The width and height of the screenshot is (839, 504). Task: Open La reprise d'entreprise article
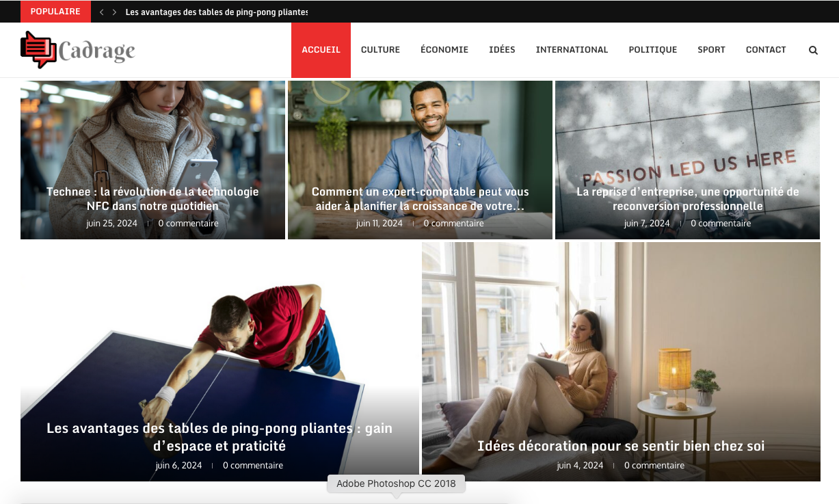pos(687,198)
